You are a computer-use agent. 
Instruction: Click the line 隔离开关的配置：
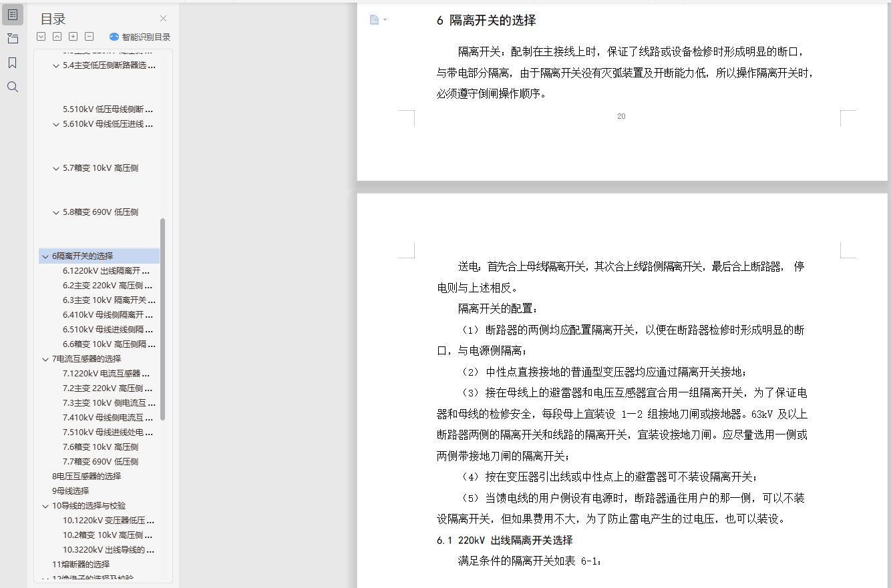click(x=498, y=308)
